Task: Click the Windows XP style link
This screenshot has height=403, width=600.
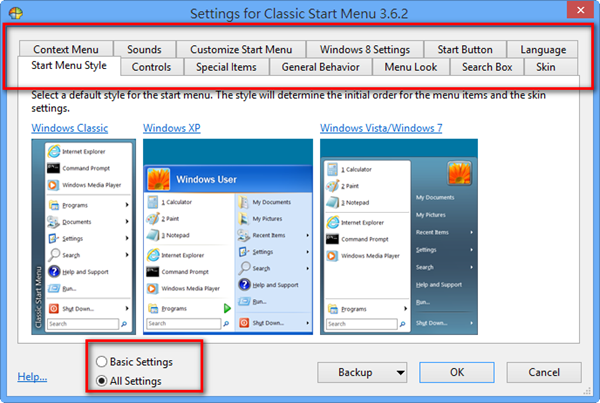Action: (173, 128)
